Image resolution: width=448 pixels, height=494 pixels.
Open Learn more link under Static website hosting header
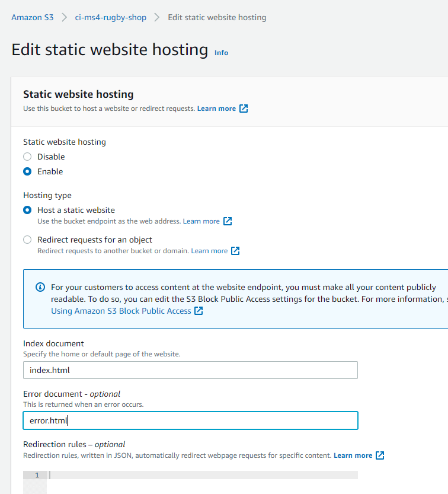216,109
